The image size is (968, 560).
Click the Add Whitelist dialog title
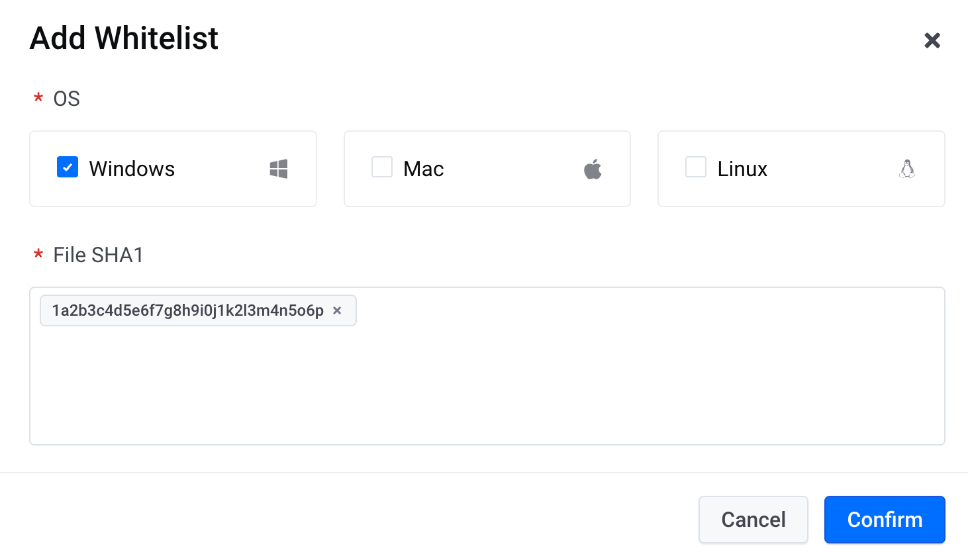click(124, 38)
